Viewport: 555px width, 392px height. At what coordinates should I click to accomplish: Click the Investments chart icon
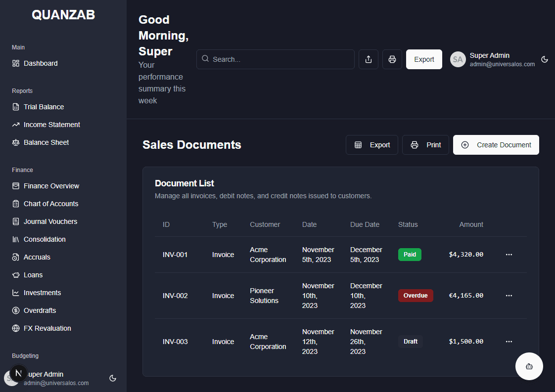click(15, 293)
